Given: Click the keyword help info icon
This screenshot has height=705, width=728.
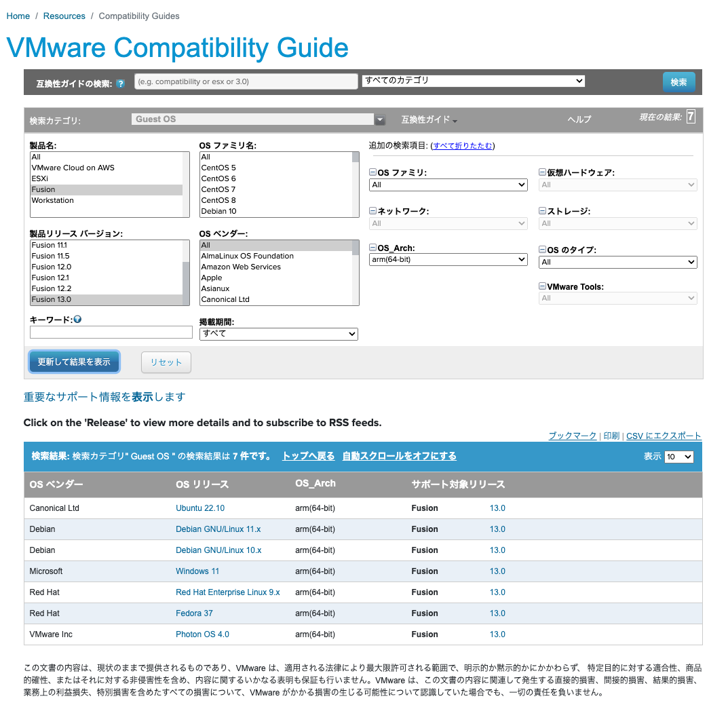Looking at the screenshot, I should [78, 319].
